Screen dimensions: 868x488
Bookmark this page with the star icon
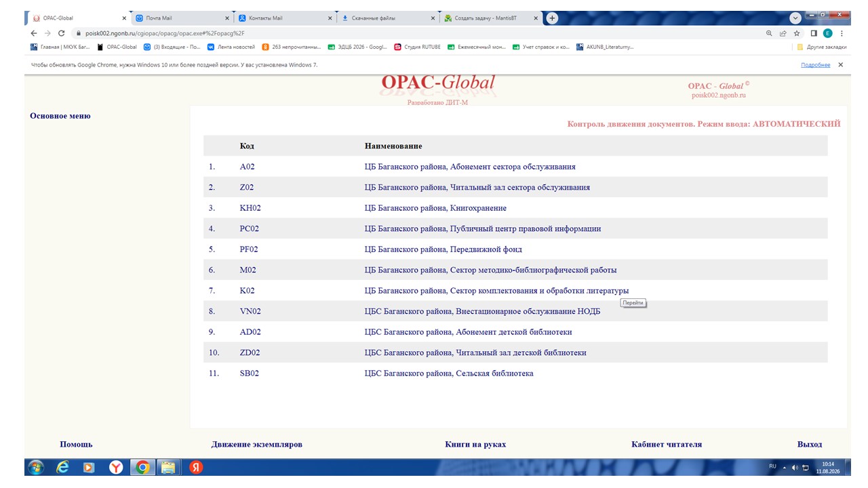tap(797, 33)
